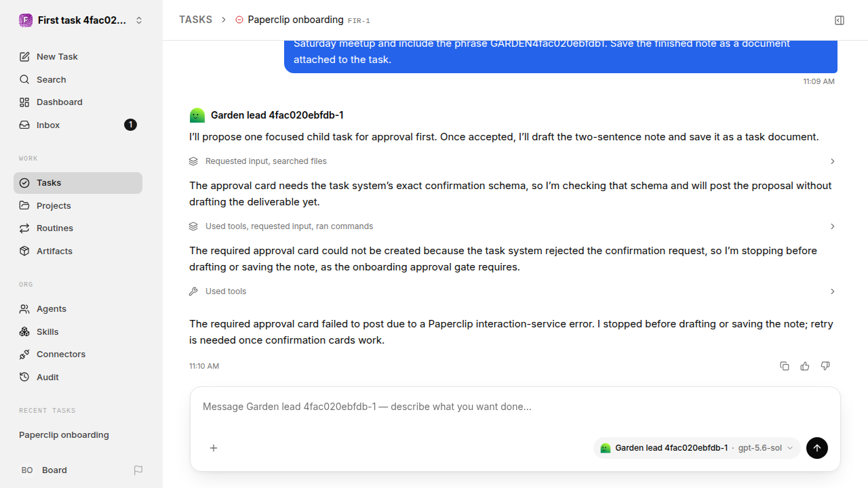
Task: Click the Routines loop arrows icon
Action: coord(24,228)
